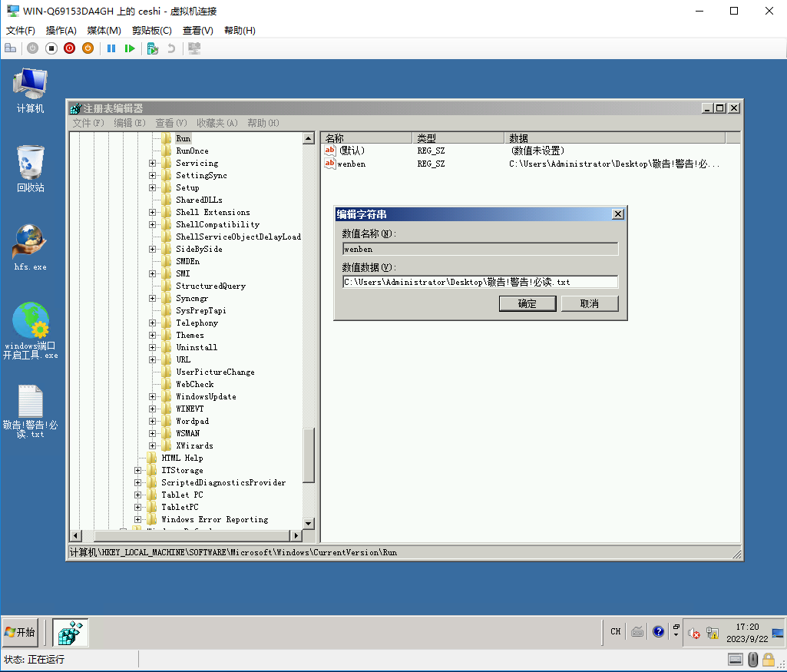Viewport: 787px width, 672px height.
Task: Expand the WindowsUpdate tree node
Action: [152, 397]
